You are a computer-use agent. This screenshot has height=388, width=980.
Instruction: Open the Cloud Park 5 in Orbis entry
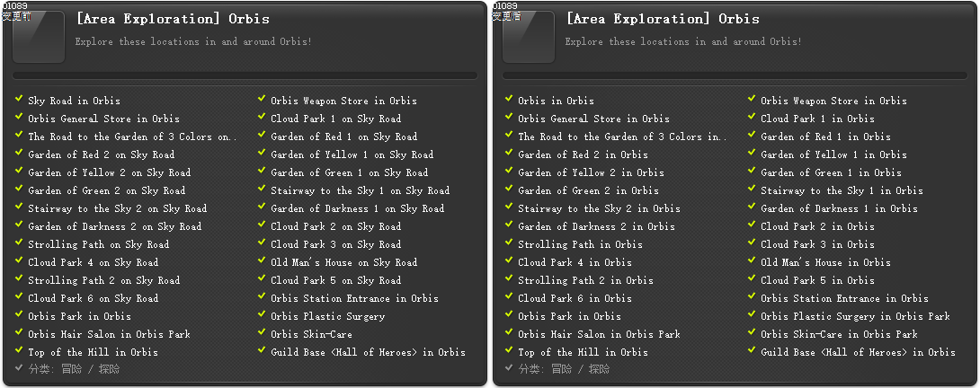[x=816, y=280]
